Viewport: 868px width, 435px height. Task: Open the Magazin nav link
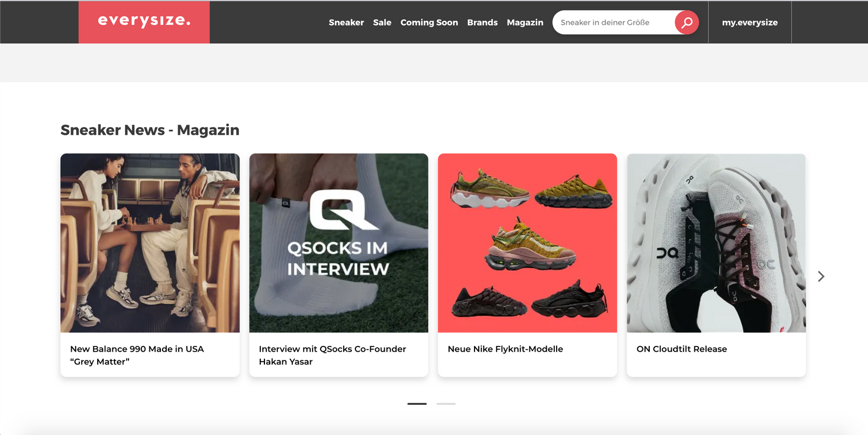click(x=525, y=23)
